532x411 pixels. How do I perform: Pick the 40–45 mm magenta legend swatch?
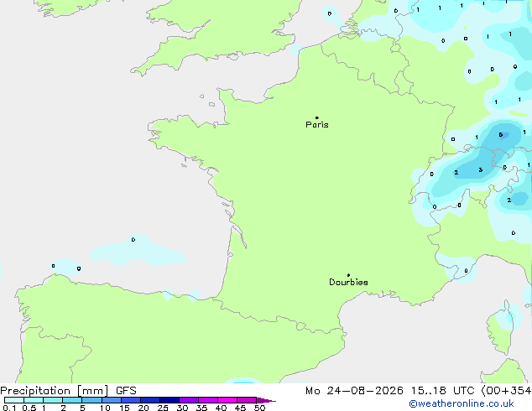(x=227, y=400)
